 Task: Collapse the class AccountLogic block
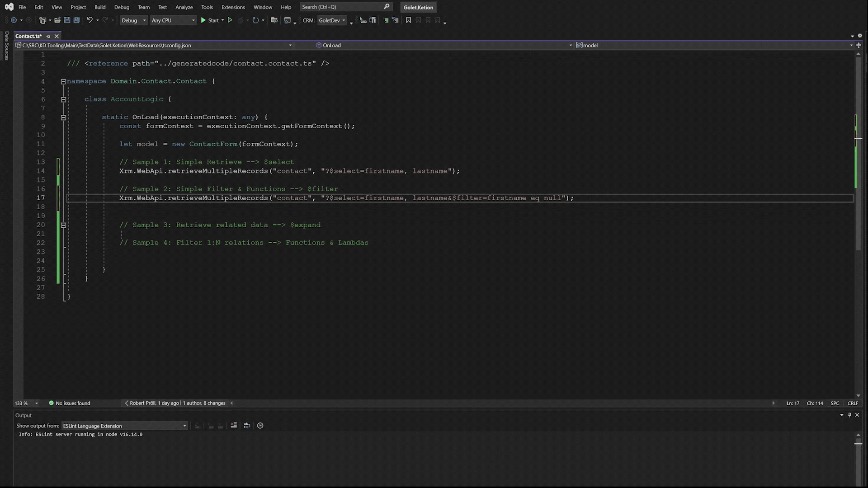[63, 100]
